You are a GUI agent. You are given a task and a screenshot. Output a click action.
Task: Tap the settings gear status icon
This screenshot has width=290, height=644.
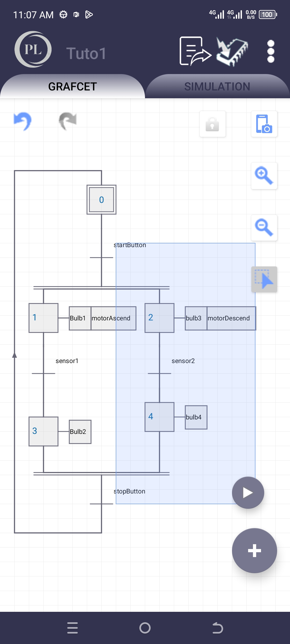(63, 14)
